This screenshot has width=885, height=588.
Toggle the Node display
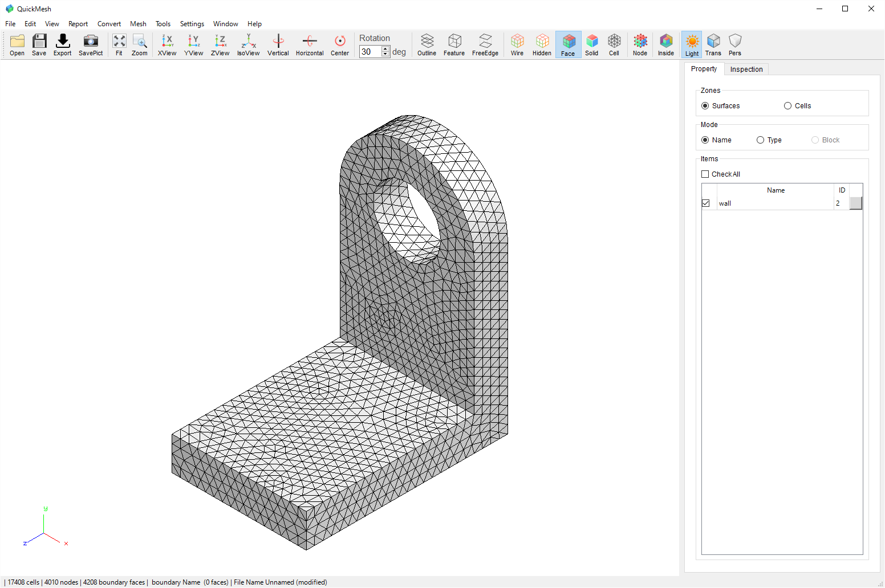pos(640,44)
